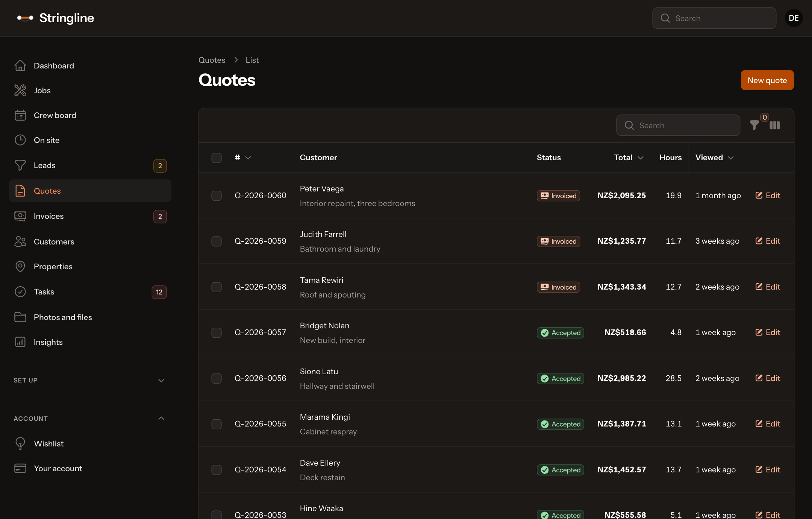Click the Wishlist lightbulb icon
Viewport: 812px width, 519px height.
[20, 443]
